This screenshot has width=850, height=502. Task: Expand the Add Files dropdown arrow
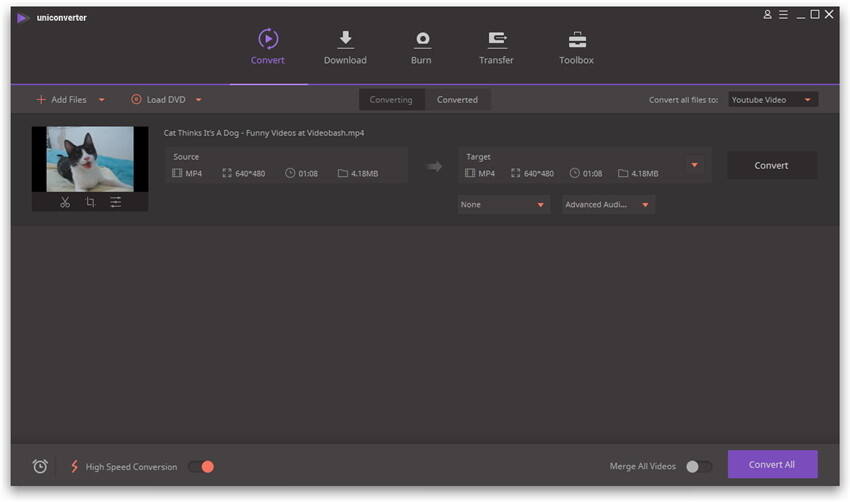click(x=101, y=100)
